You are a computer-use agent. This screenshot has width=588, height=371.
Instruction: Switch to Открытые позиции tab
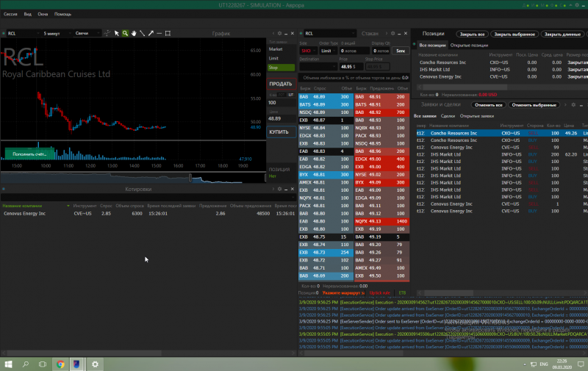click(469, 46)
